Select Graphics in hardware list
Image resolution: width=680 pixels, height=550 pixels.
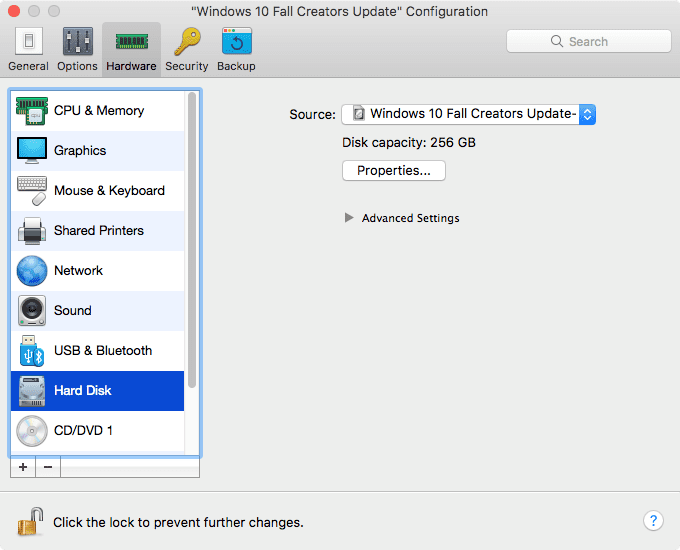[x=98, y=151]
